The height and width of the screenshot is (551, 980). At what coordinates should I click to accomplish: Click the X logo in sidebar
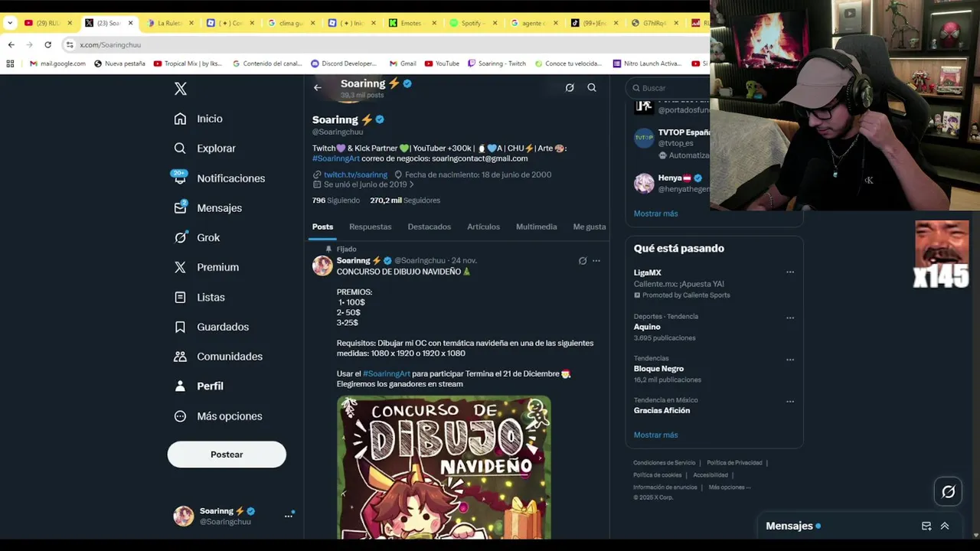[181, 89]
